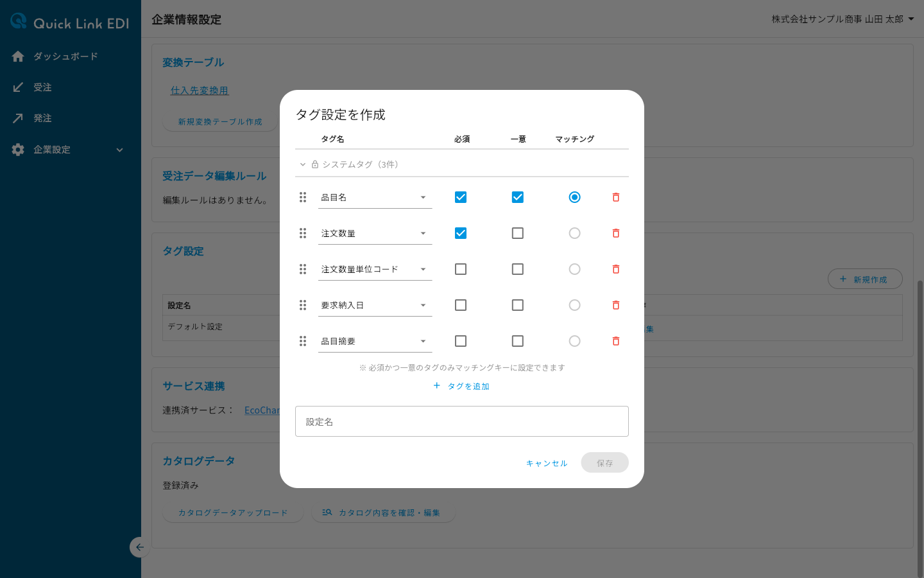924x578 pixels.
Task: Grab the drag handle for 品目名 row
Action: 303,197
